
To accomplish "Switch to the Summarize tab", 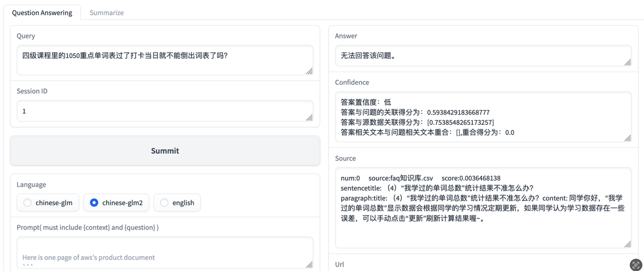I will pos(107,13).
